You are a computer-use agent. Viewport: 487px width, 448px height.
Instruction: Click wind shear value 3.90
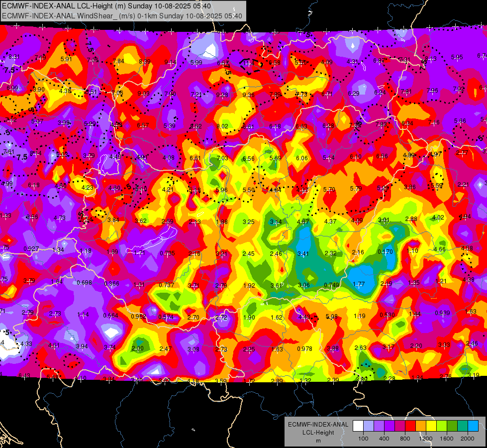[39, 89]
